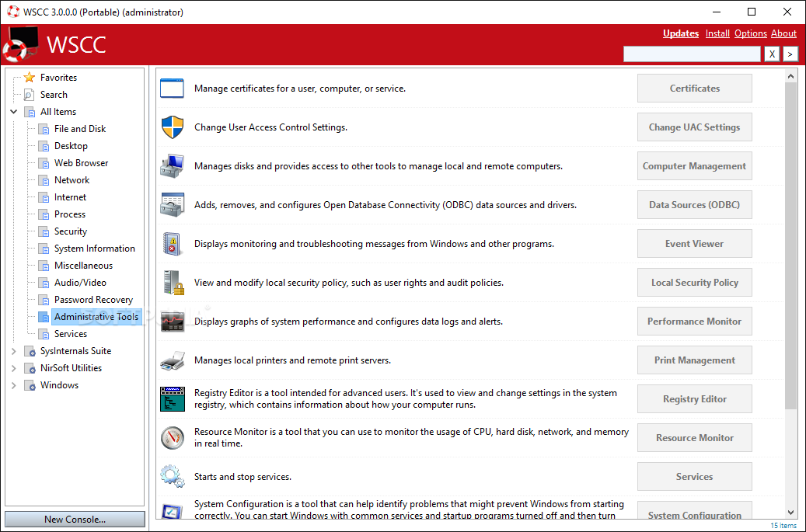Select the Services tree item
The height and width of the screenshot is (532, 806).
pyautogui.click(x=71, y=334)
